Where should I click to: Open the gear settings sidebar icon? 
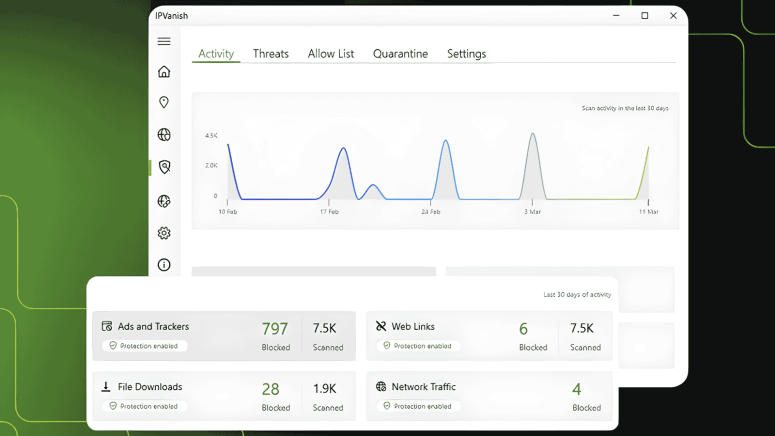(164, 233)
